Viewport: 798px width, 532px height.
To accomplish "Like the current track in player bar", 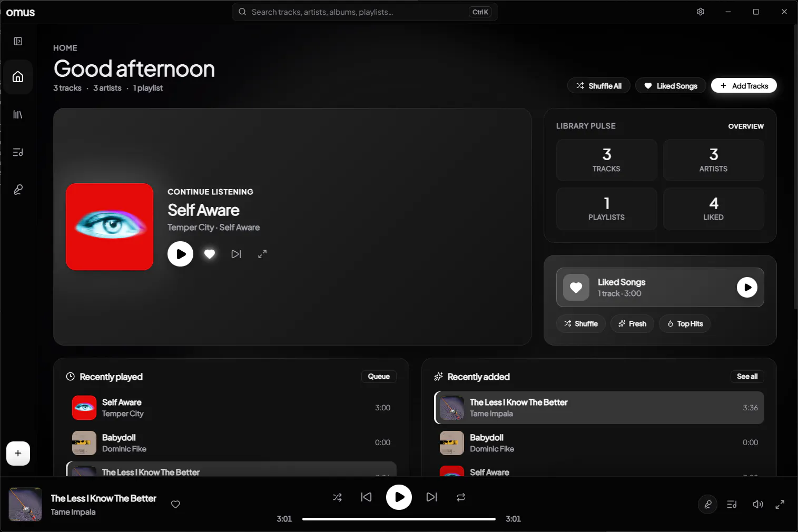I will click(176, 504).
